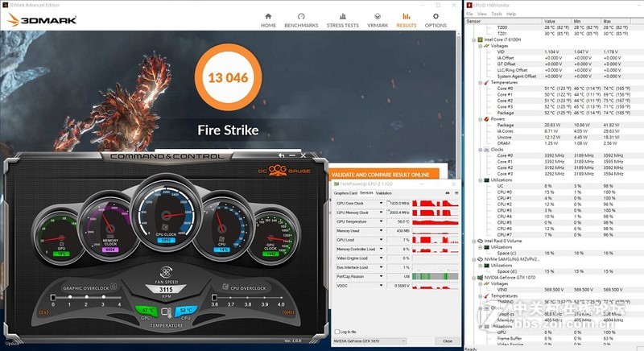
Task: Click the VDDC sensor dropdown arrow
Action: tap(381, 285)
